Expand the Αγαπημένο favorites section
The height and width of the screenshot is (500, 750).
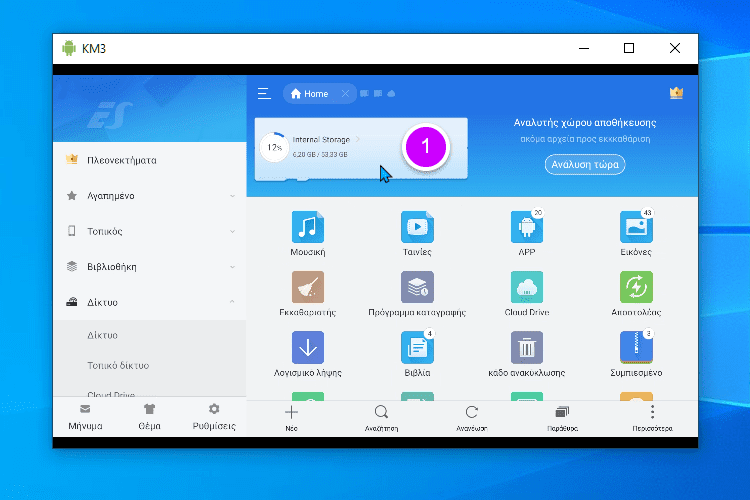click(150, 196)
